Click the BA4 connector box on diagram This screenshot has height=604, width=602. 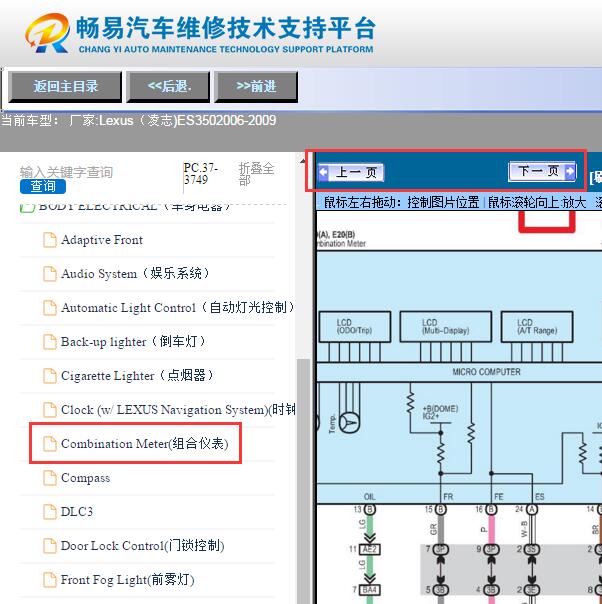(x=369, y=590)
